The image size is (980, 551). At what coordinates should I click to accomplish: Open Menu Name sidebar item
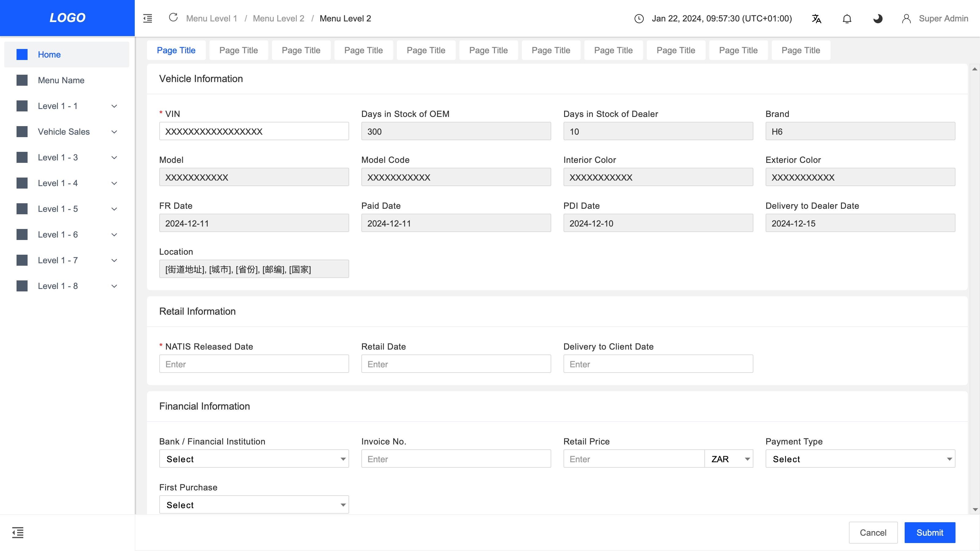pos(61,80)
